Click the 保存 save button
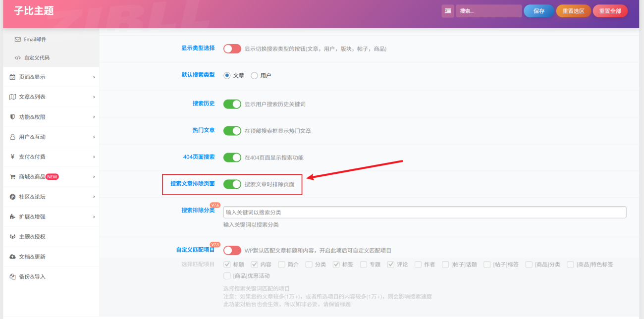This screenshot has height=319, width=644. tap(538, 10)
